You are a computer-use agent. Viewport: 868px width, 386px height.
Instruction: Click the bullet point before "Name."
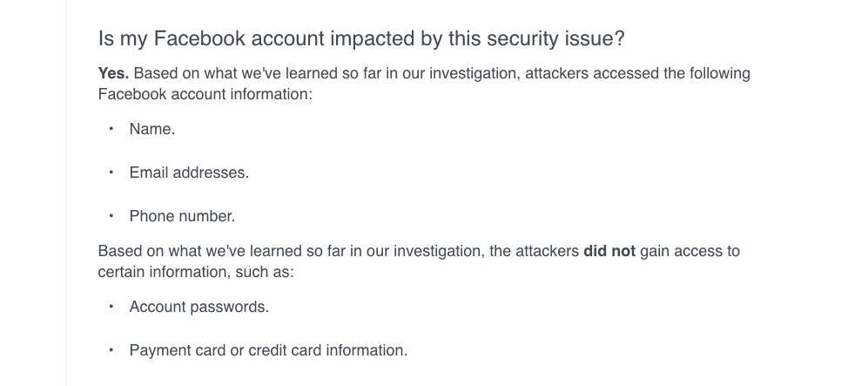(111, 128)
